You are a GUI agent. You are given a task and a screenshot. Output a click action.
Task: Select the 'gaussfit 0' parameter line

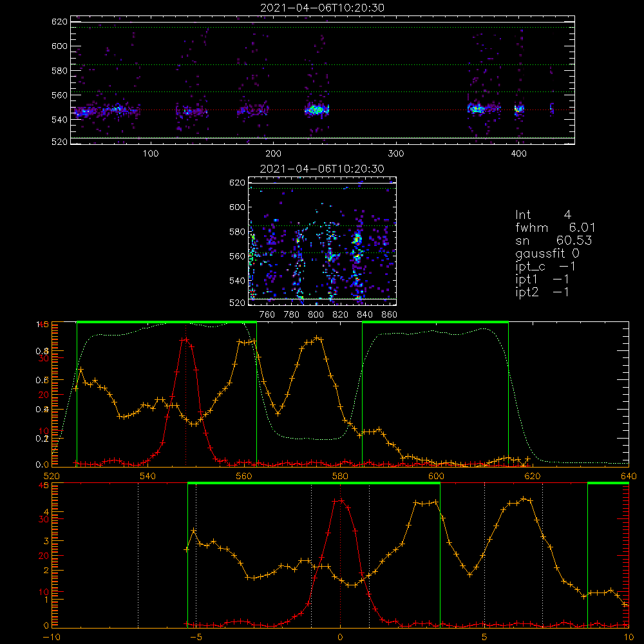click(x=547, y=254)
